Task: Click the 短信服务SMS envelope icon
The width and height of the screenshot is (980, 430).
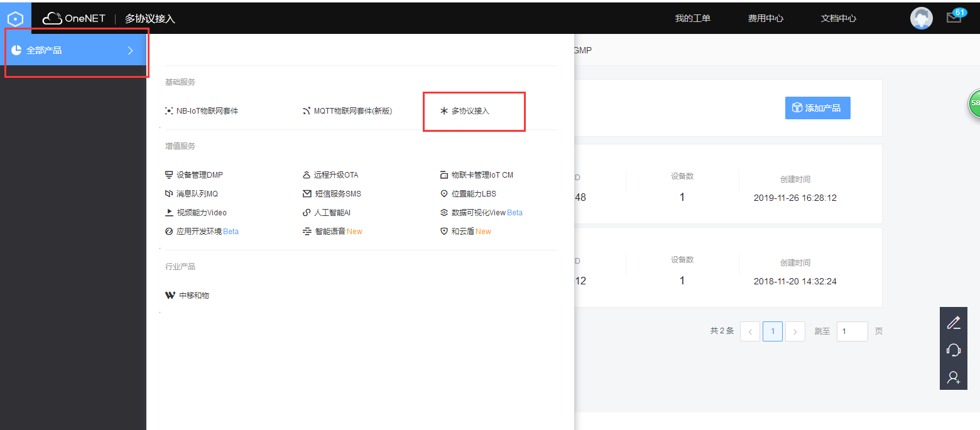Action: click(307, 193)
